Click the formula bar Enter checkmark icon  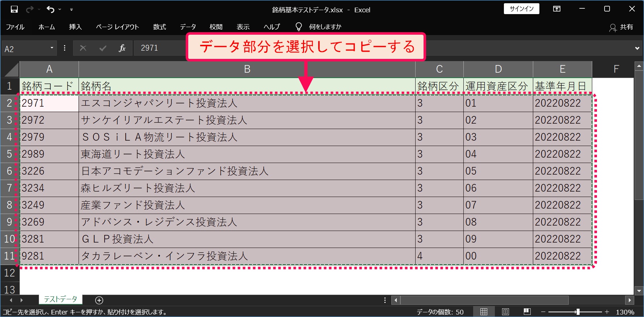[x=103, y=48]
